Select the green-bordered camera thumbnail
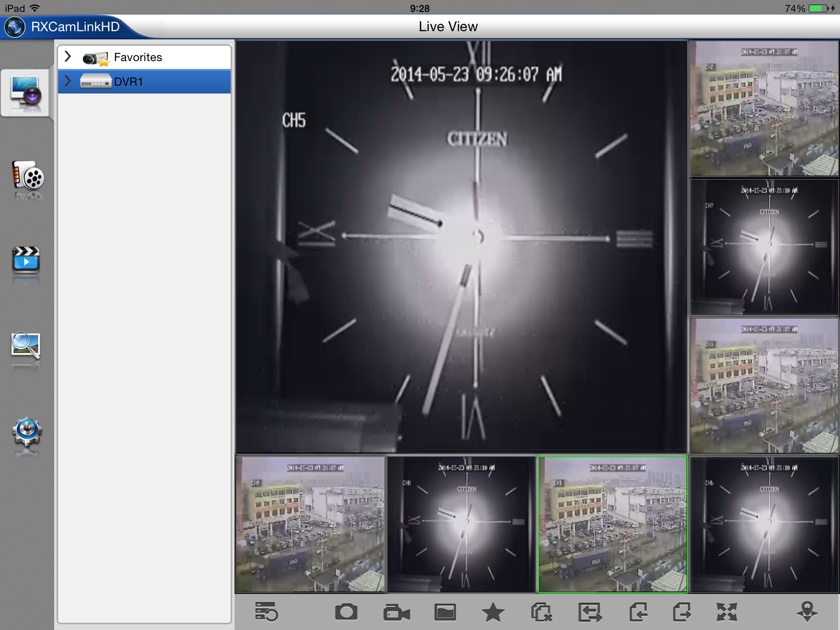The height and width of the screenshot is (630, 840). point(612,525)
